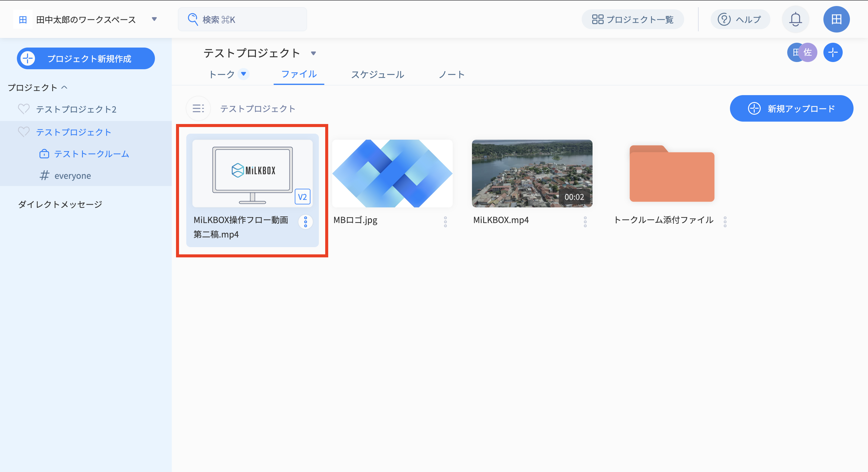Toggle heart favorite for テストプロジェクト
The width and height of the screenshot is (868, 472).
click(24, 132)
